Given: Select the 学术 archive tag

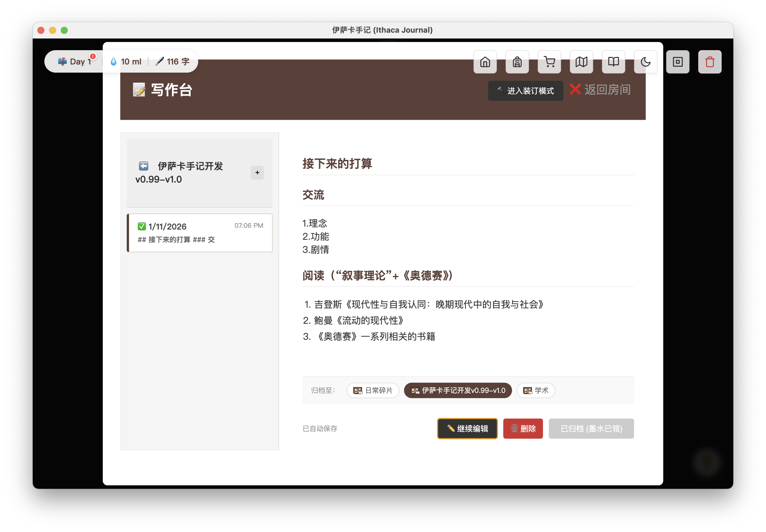Looking at the screenshot, I should click(535, 390).
